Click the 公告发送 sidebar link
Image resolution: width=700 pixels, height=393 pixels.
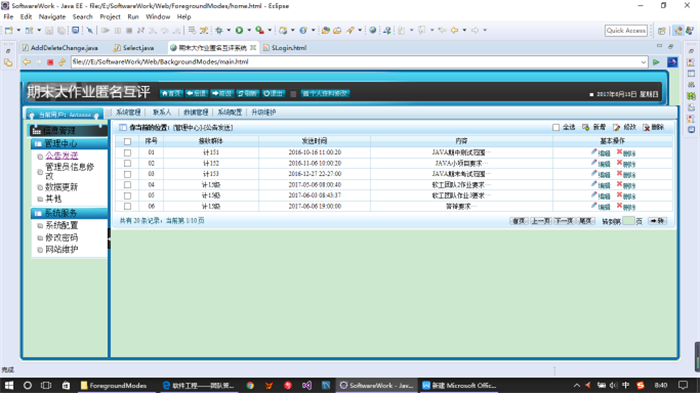click(62, 155)
